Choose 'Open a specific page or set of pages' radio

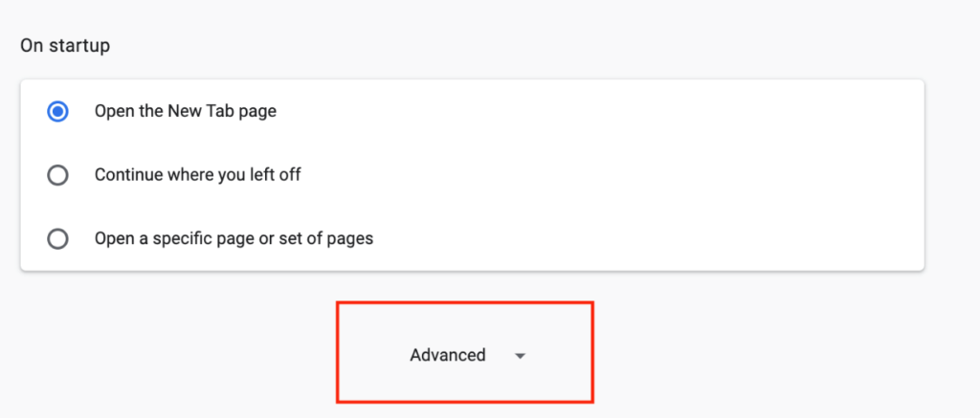pos(57,238)
